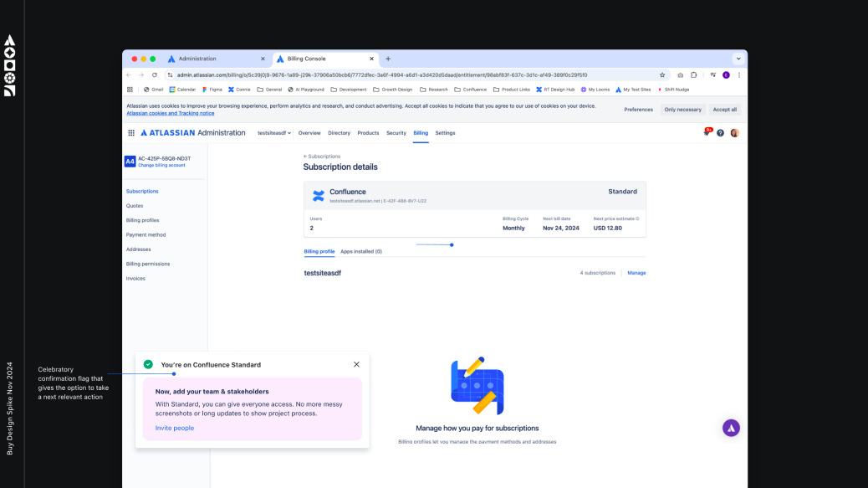The width and height of the screenshot is (868, 488).
Task: Open Billing profiles in the sidebar
Action: 142,220
